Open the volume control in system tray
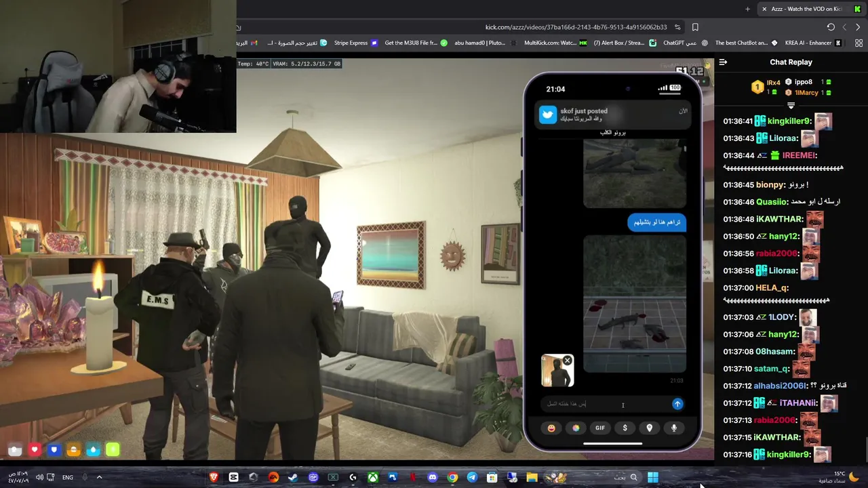This screenshot has width=868, height=488. pos(39,477)
